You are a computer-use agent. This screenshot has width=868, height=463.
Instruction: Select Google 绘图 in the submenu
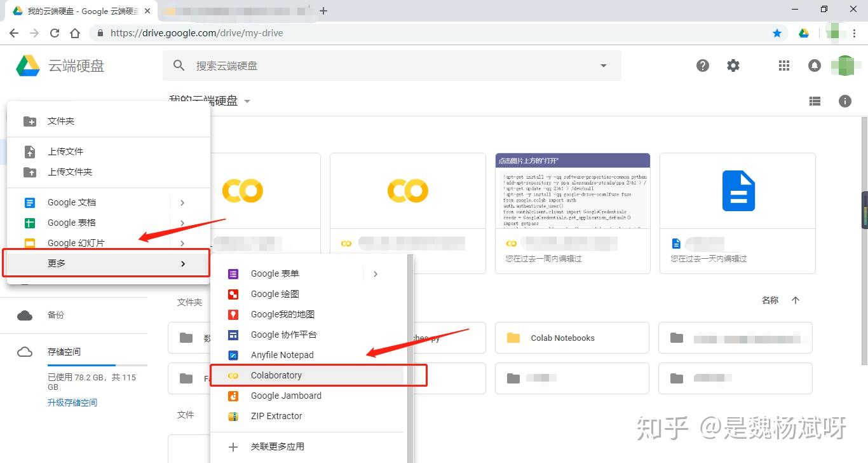point(275,294)
